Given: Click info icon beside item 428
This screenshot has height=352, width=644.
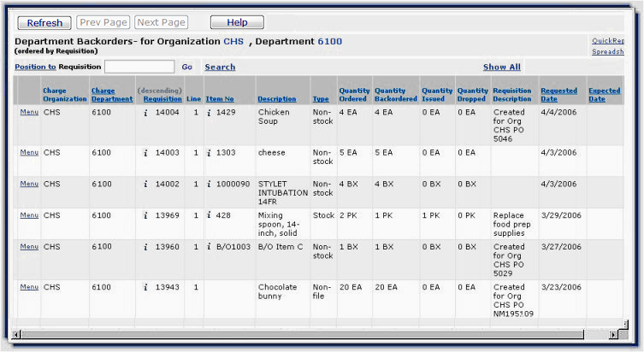Looking at the screenshot, I should coord(209,215).
